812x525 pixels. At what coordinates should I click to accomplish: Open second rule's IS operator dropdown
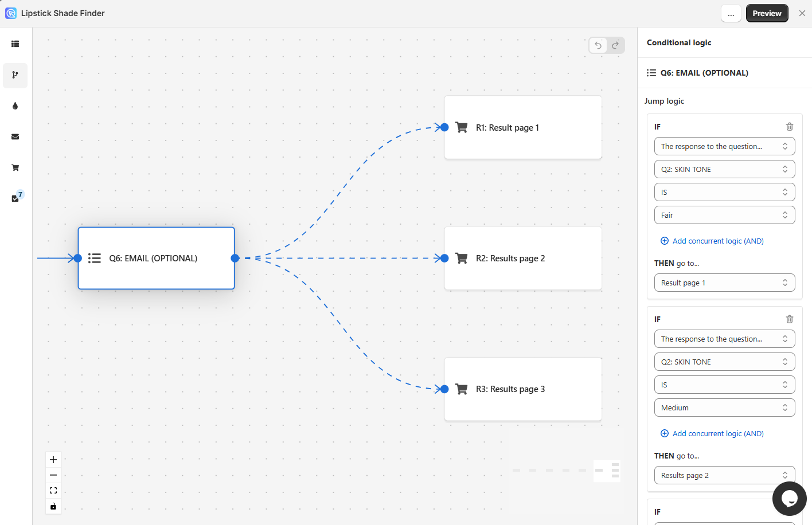coord(725,385)
